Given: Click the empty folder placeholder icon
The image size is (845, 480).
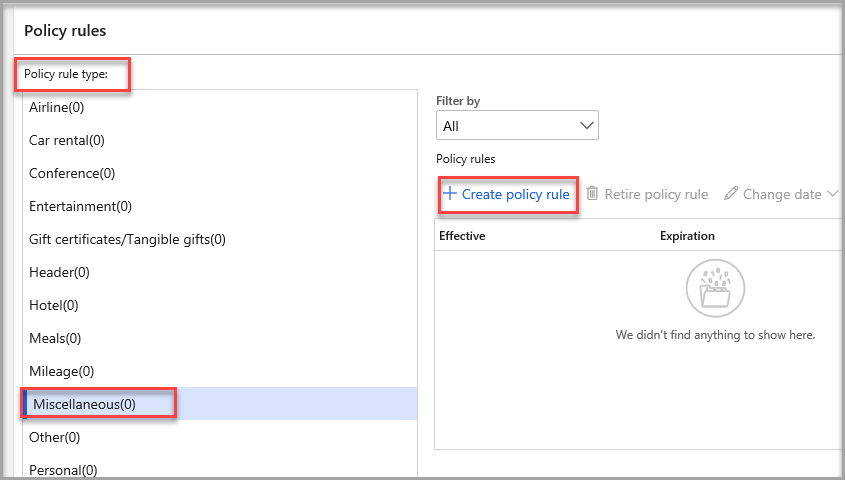Looking at the screenshot, I should (x=715, y=289).
